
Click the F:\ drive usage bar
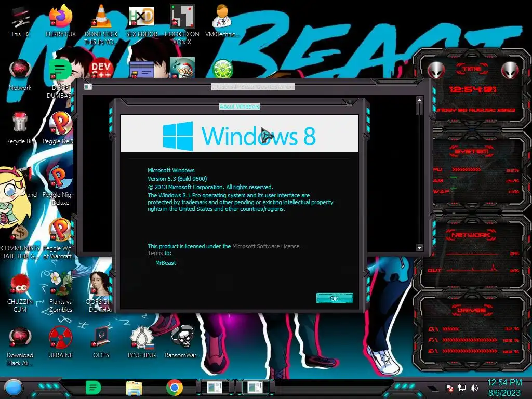click(x=470, y=340)
